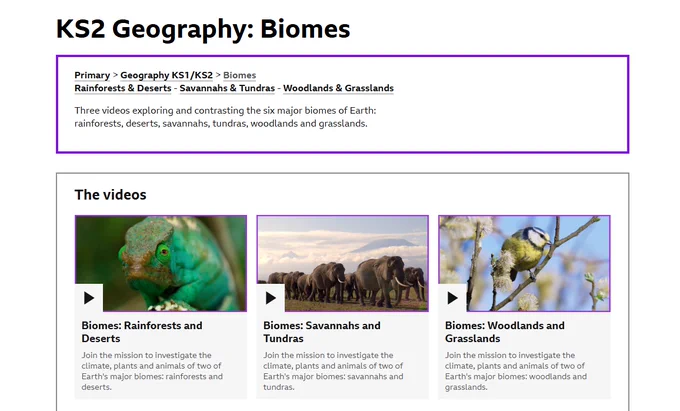The width and height of the screenshot is (680, 411).
Task: Click title 'Biomes: Woodlands and Grasslands'
Action: click(505, 332)
